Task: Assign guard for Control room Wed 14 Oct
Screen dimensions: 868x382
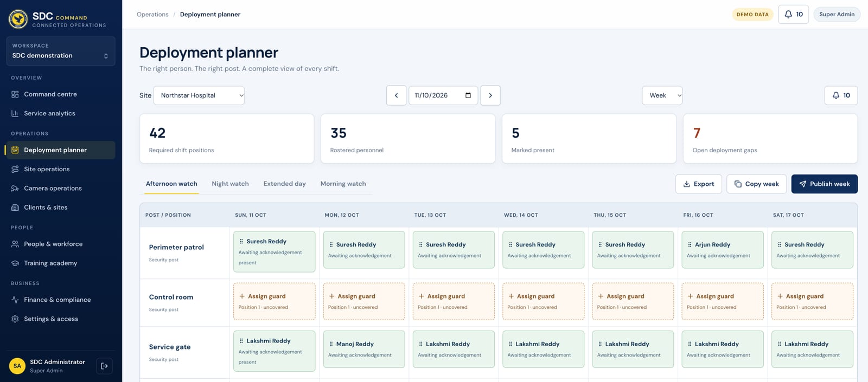Action: click(544, 301)
